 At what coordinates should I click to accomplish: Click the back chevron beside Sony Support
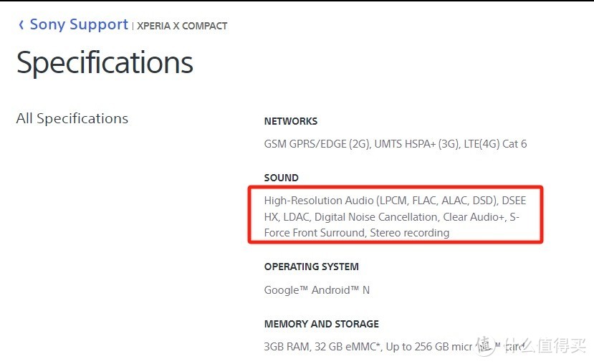[21, 25]
